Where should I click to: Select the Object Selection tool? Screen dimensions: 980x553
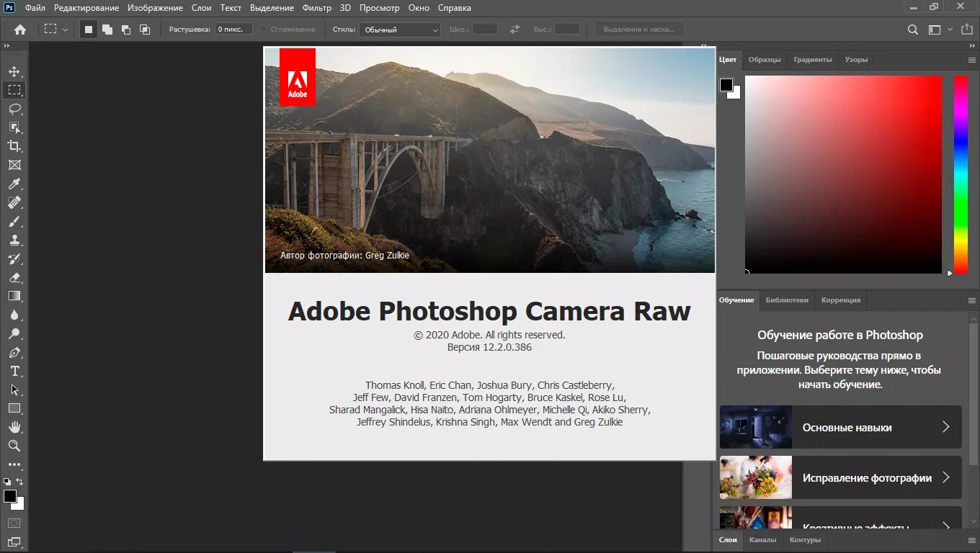pos(14,127)
